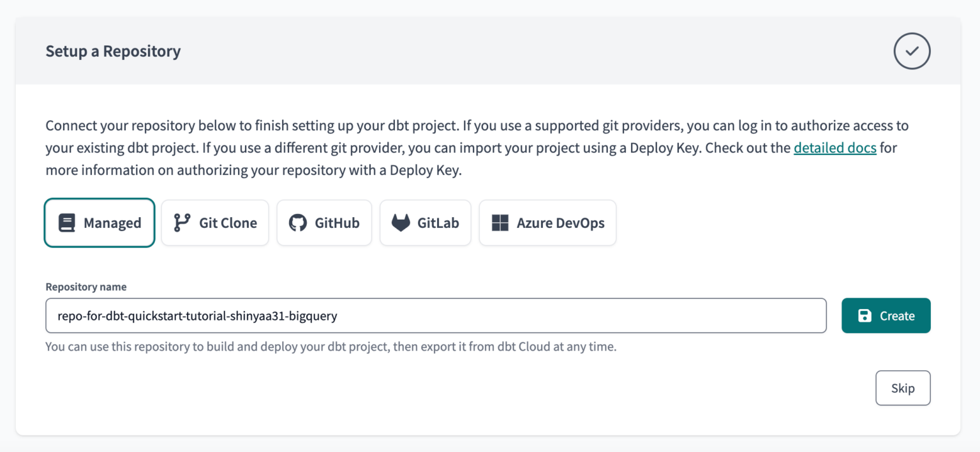Viewport: 980px width, 452px height.
Task: Click the save icon inside the Create button
Action: pyautogui.click(x=865, y=315)
